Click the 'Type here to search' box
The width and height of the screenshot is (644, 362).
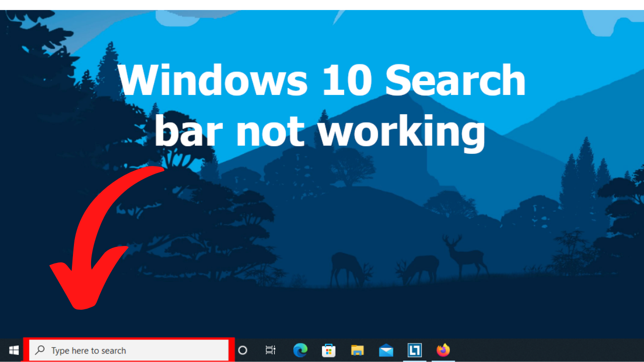[x=129, y=350]
